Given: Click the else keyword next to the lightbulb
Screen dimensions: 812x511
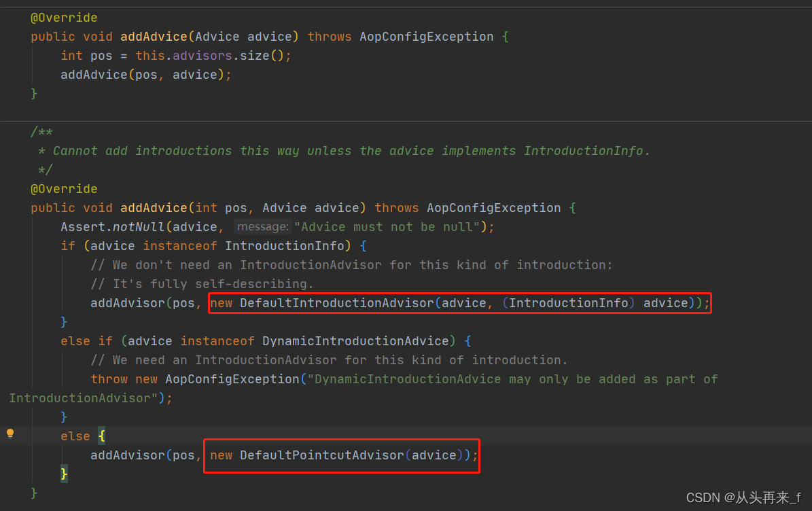Looking at the screenshot, I should pos(75,435).
